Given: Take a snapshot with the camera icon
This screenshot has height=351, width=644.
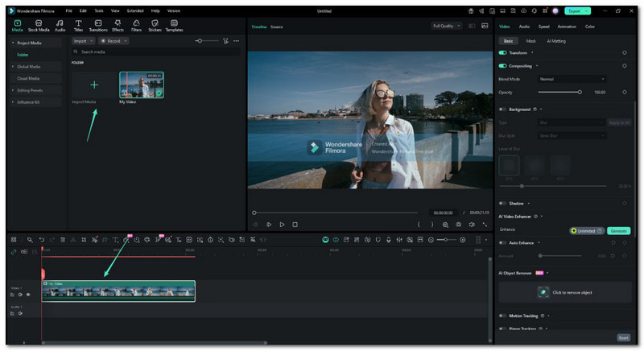Looking at the screenshot, I should click(458, 225).
